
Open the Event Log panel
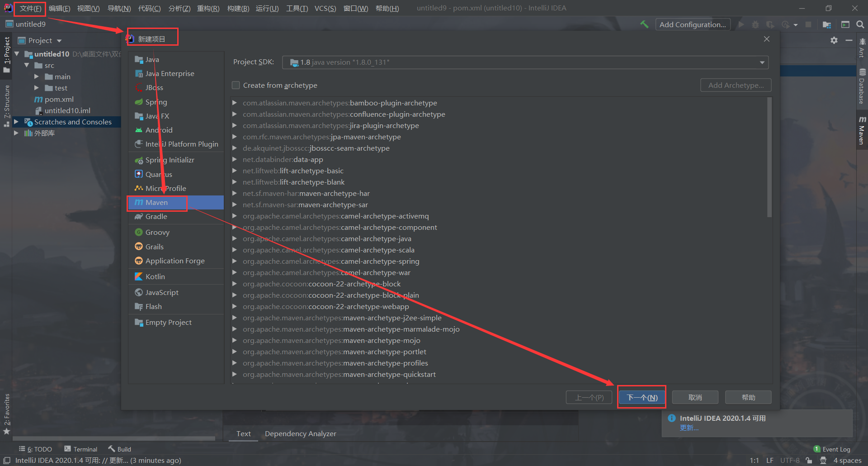click(x=832, y=449)
